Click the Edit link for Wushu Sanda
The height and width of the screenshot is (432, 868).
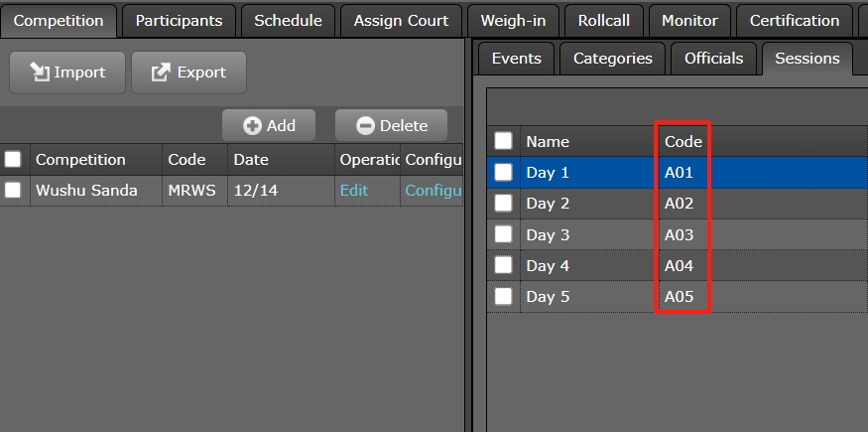[354, 190]
